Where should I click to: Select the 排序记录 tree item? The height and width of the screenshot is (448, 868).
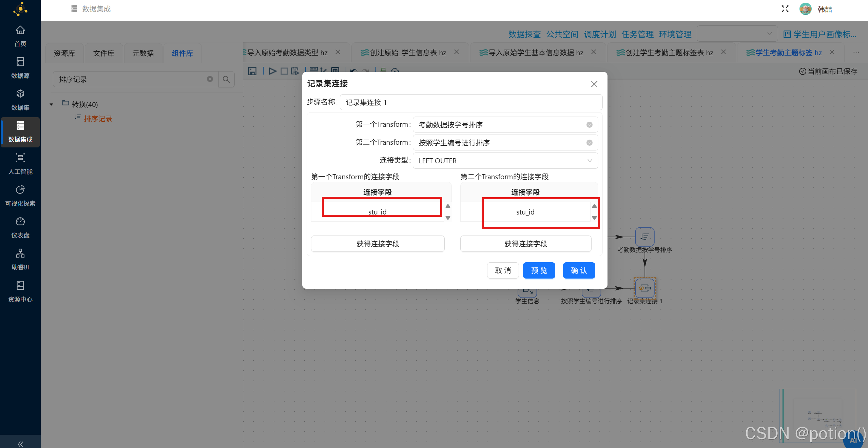click(98, 119)
